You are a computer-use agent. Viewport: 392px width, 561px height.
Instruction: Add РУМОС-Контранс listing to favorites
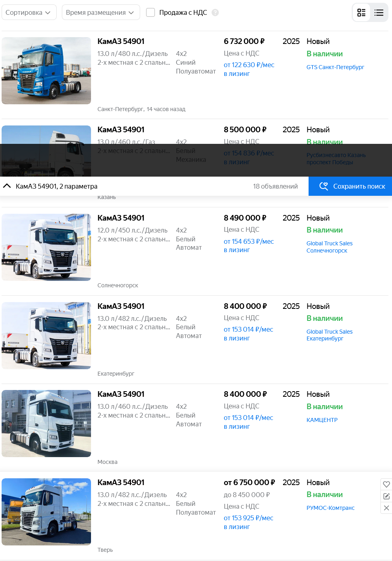(x=386, y=484)
